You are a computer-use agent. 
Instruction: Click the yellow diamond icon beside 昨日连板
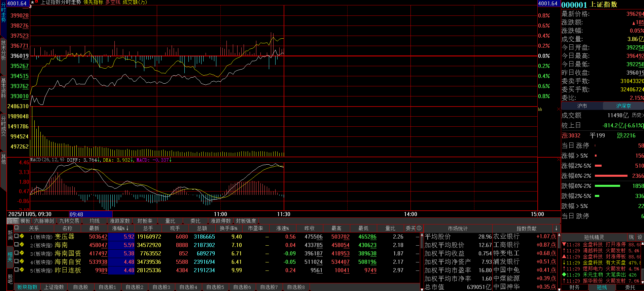click(22, 269)
